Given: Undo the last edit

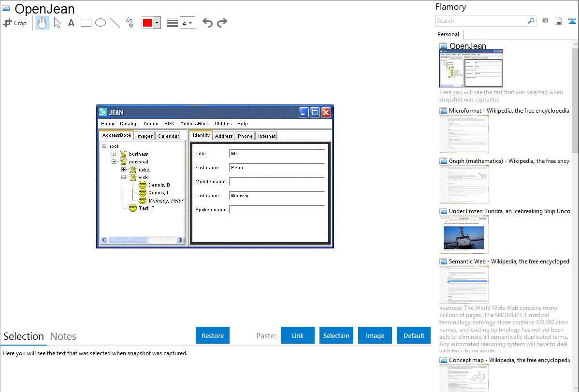Looking at the screenshot, I should (x=207, y=23).
